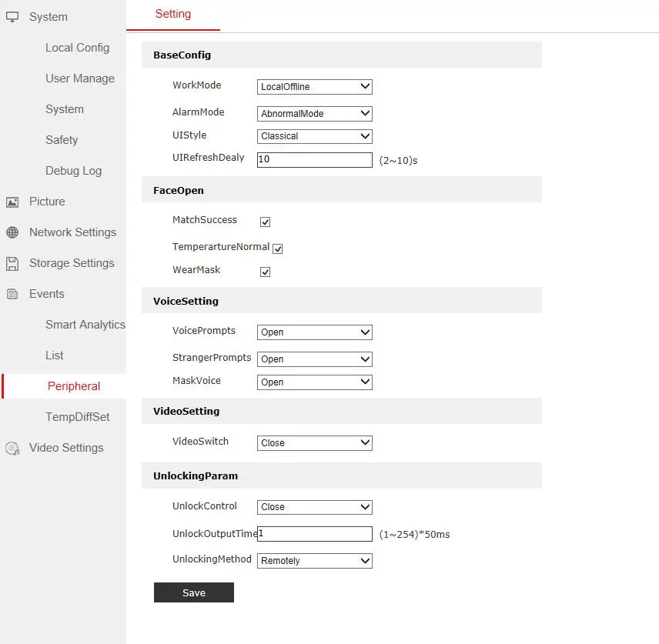Click the Video Settings disc icon
The width and height of the screenshot is (659, 644).
[12, 448]
